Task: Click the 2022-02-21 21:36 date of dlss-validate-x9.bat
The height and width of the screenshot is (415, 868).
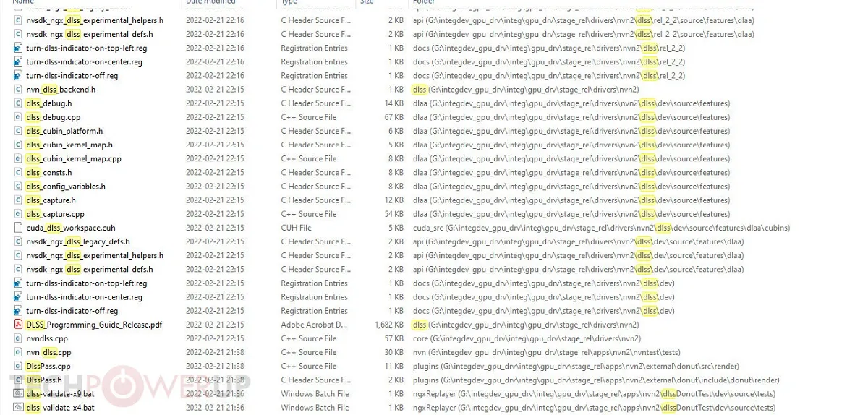Action: [x=215, y=394]
